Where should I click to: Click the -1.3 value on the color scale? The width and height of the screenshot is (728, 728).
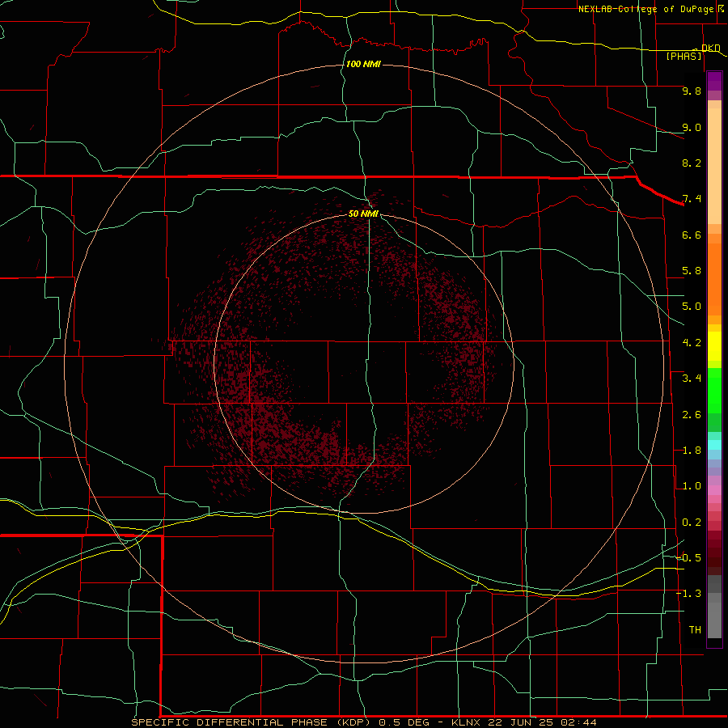pyautogui.click(x=689, y=594)
